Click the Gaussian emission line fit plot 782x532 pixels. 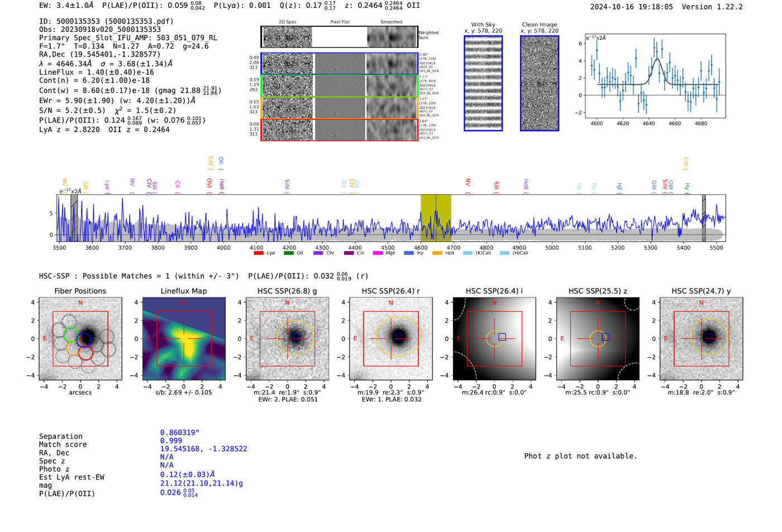pos(655,76)
